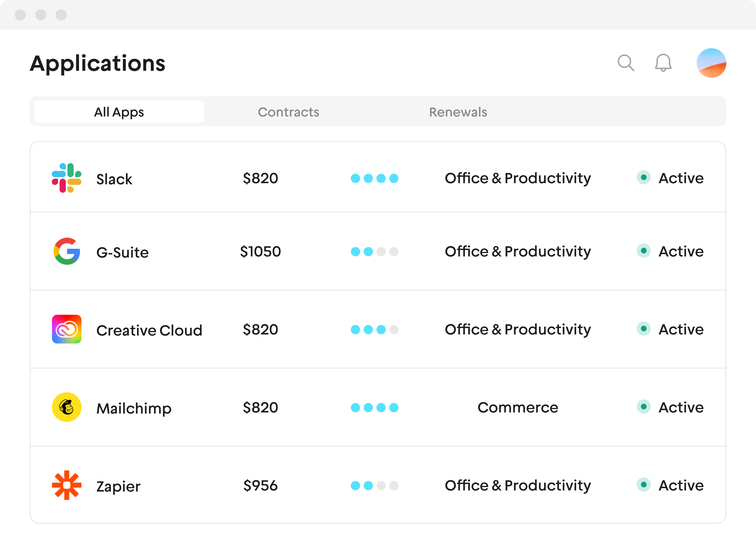
Task: Click Zapier's Office & Productivity category
Action: pyautogui.click(x=517, y=485)
